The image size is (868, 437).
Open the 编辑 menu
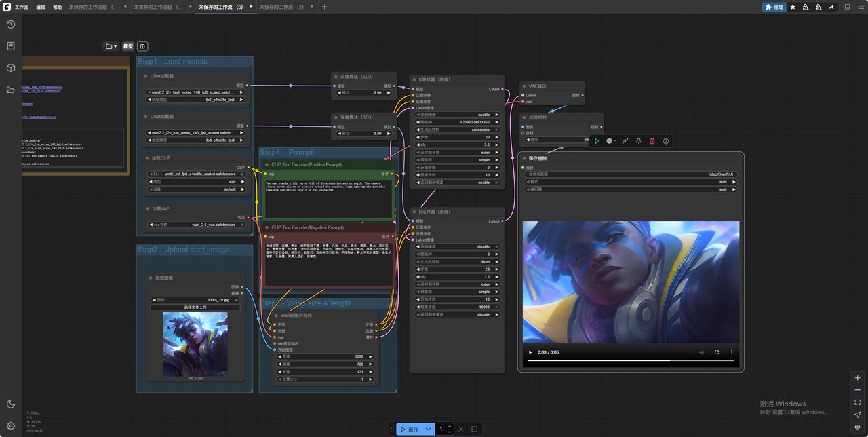coord(41,7)
